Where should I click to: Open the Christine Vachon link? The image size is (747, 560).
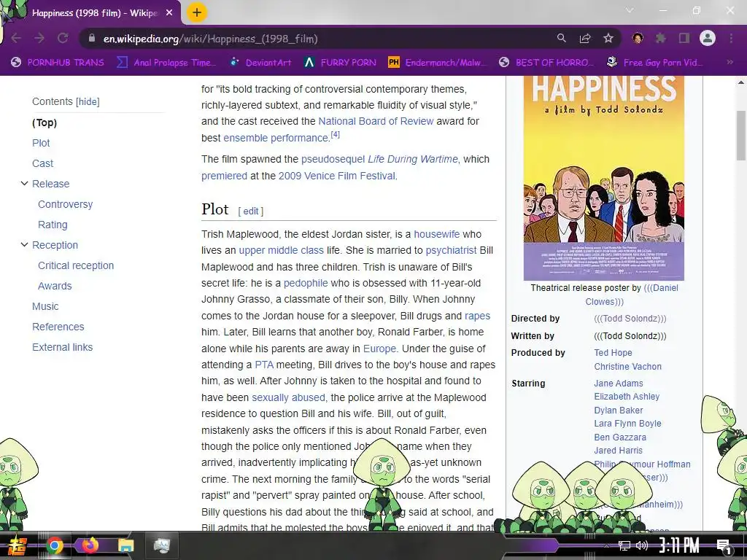click(x=628, y=367)
